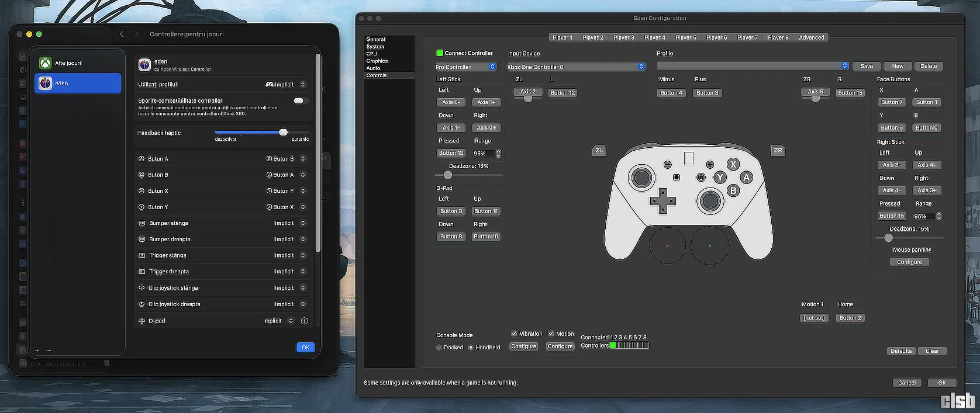This screenshot has width=980, height=413.
Task: Click the D-pad info icon
Action: point(304,321)
